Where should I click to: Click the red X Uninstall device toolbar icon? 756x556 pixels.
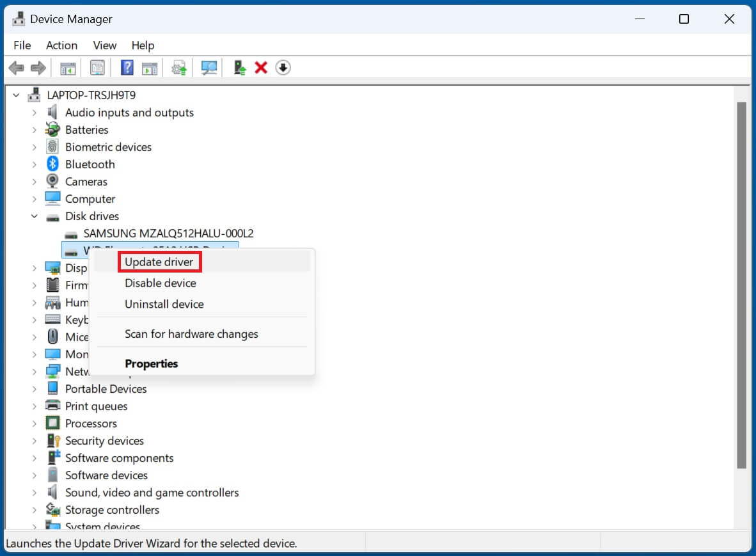click(x=260, y=67)
